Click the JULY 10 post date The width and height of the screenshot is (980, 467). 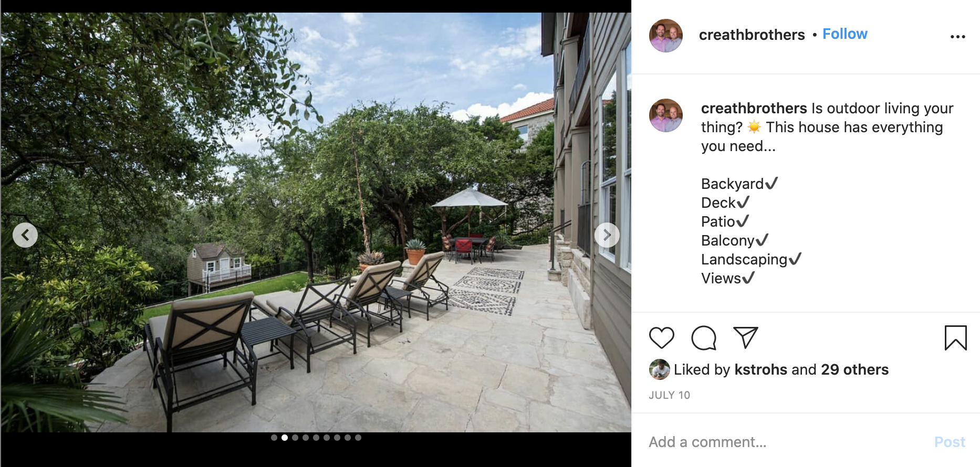coord(669,395)
